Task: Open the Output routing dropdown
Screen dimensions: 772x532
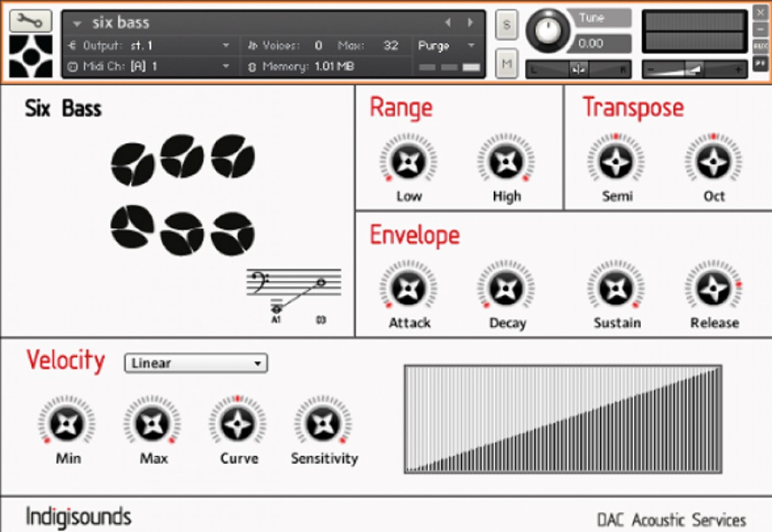Action: point(226,45)
